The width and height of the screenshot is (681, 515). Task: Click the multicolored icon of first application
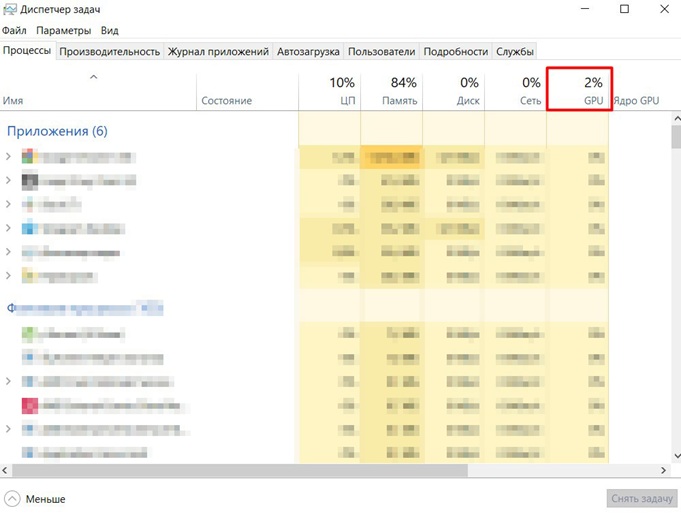(28, 156)
